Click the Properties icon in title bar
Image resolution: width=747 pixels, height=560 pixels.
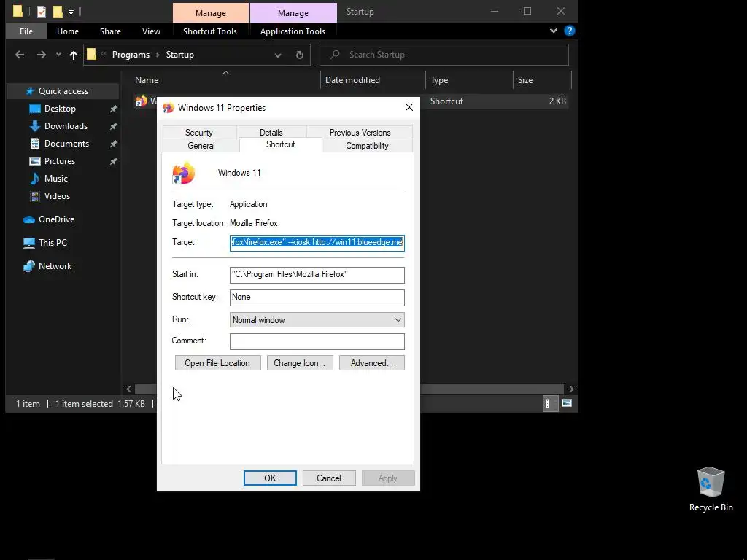[42, 12]
